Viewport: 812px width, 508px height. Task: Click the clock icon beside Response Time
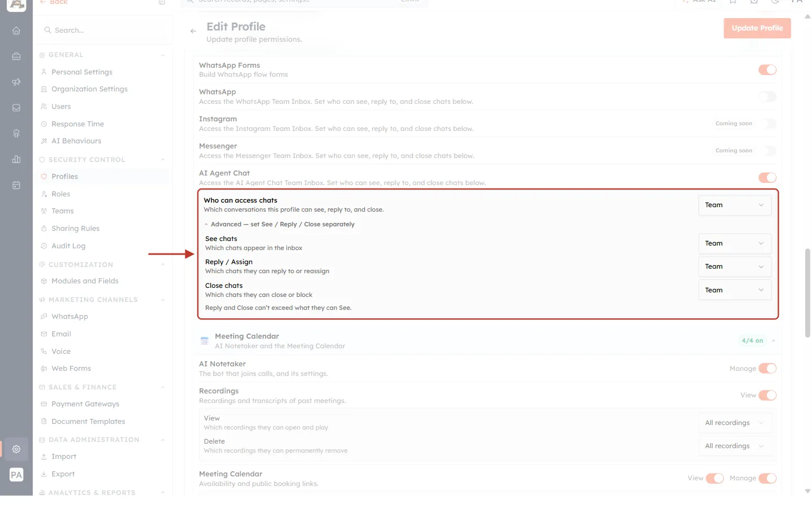(x=44, y=124)
